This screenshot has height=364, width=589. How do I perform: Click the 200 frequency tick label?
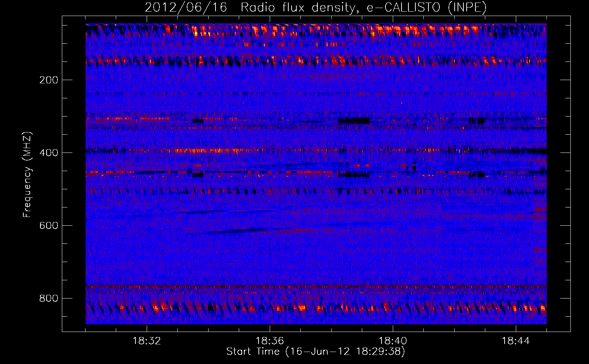click(49, 80)
